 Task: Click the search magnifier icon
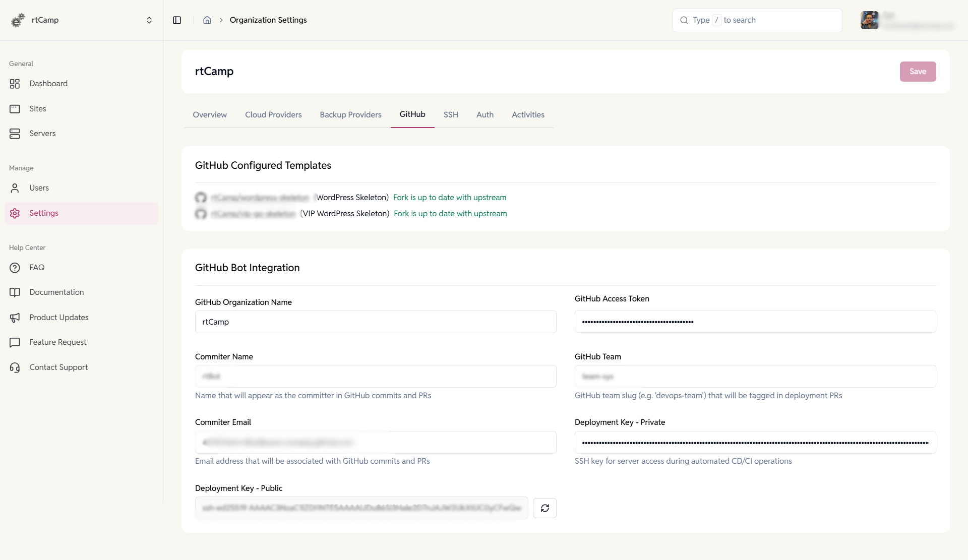click(684, 20)
